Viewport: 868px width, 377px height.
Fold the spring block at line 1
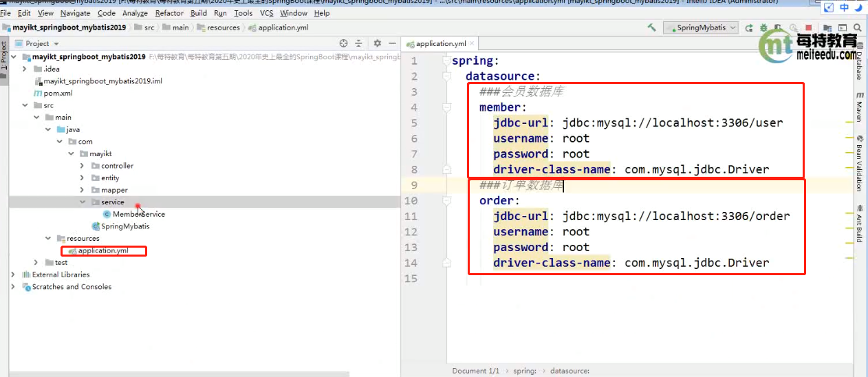[446, 61]
